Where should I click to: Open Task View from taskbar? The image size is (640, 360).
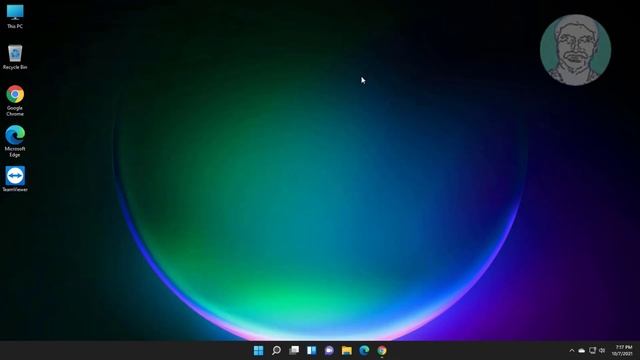[294, 350]
